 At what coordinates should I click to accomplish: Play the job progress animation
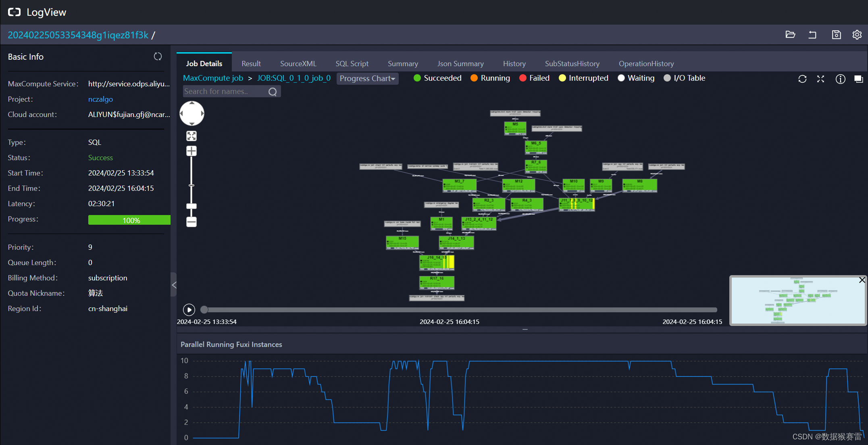click(x=189, y=309)
